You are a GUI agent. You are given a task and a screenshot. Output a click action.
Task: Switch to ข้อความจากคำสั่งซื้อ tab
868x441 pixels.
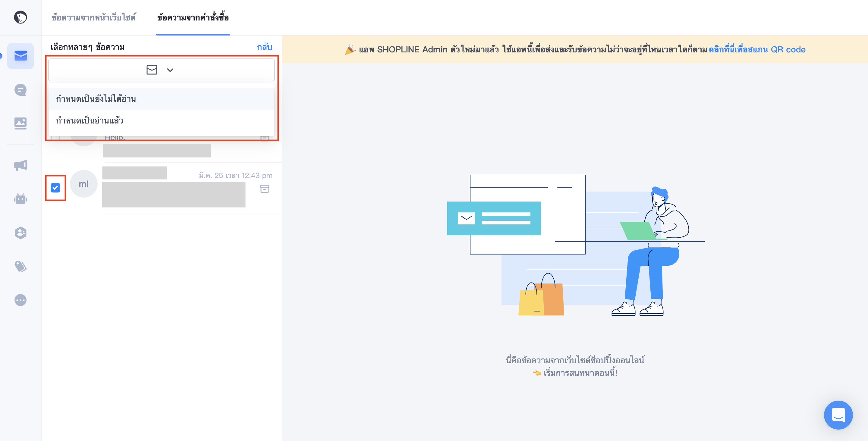click(193, 17)
